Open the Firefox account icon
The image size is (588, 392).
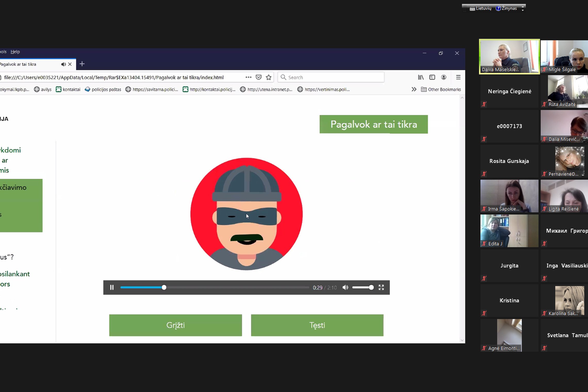coord(444,77)
